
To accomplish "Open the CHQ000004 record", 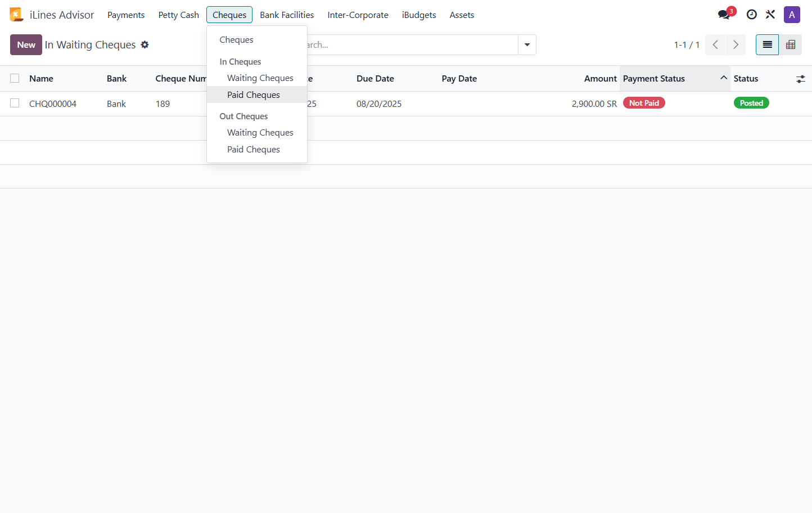I will point(53,104).
